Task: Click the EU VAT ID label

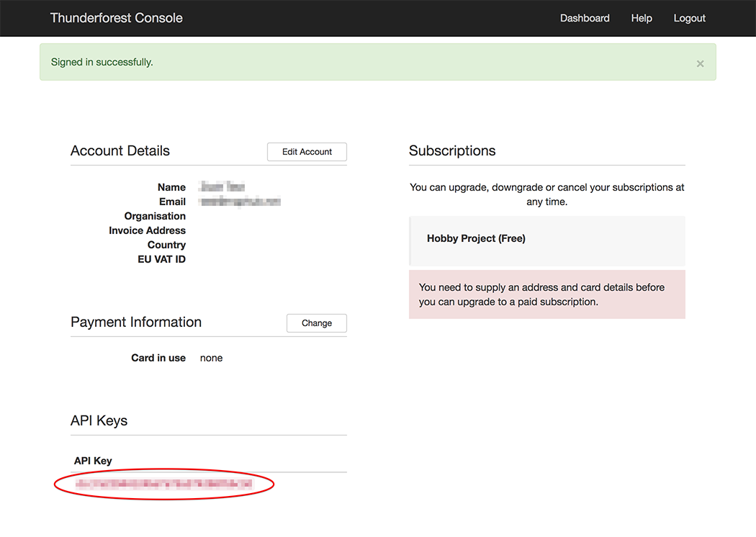Action: tap(161, 259)
